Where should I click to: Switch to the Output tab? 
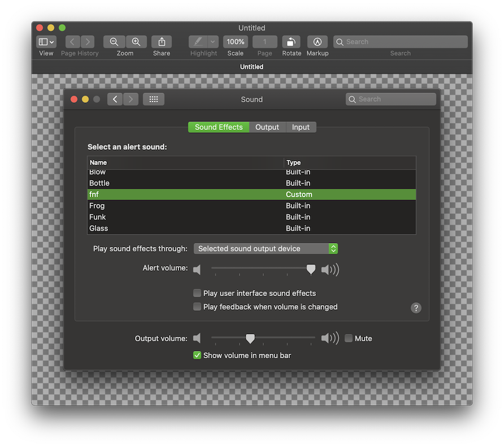267,127
